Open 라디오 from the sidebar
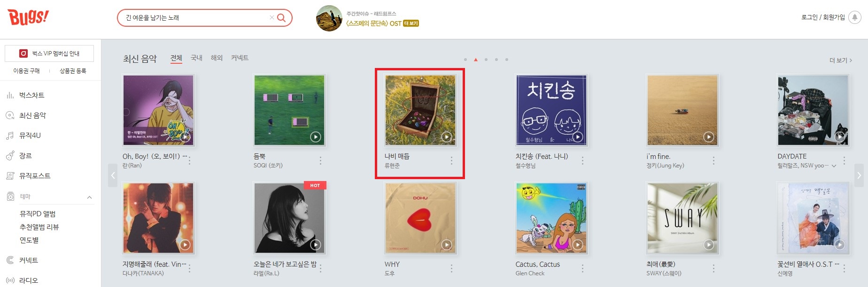The image size is (868, 287). tap(29, 280)
